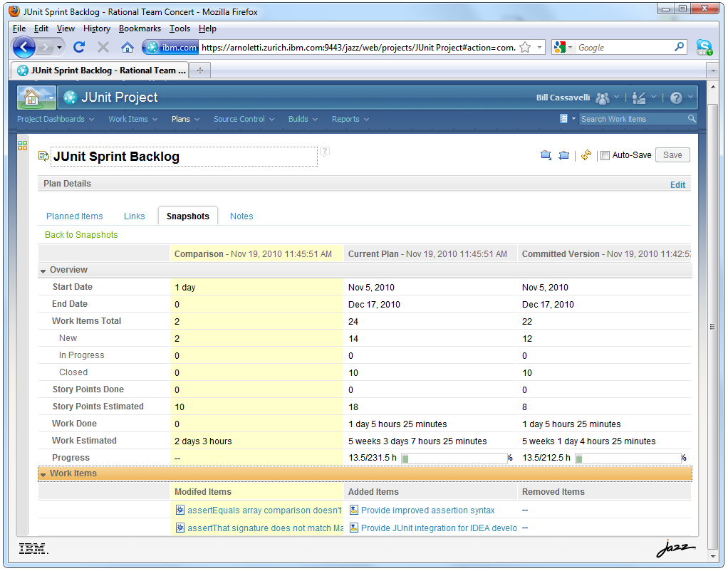Click the plan icon beside JUnit Sprint Backlog

[43, 156]
